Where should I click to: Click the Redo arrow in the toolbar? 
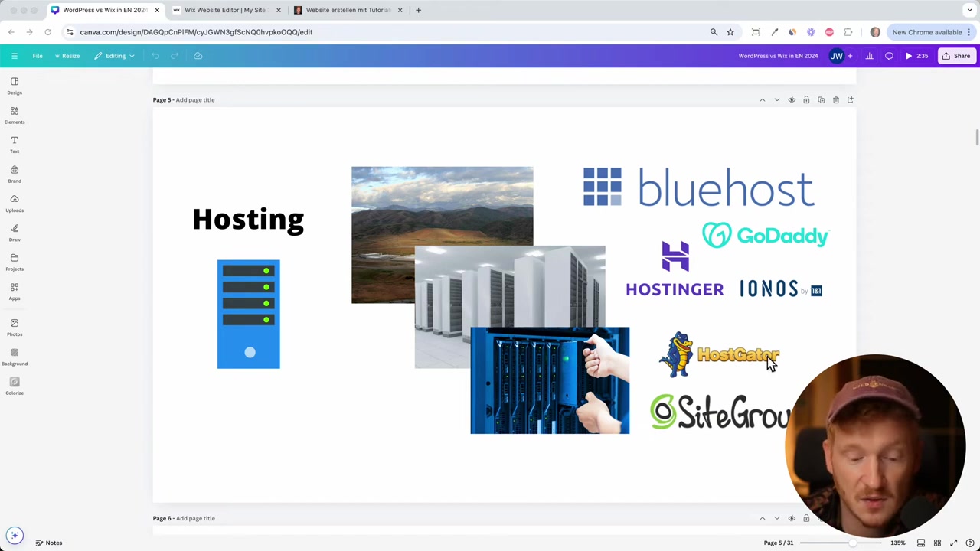click(175, 56)
